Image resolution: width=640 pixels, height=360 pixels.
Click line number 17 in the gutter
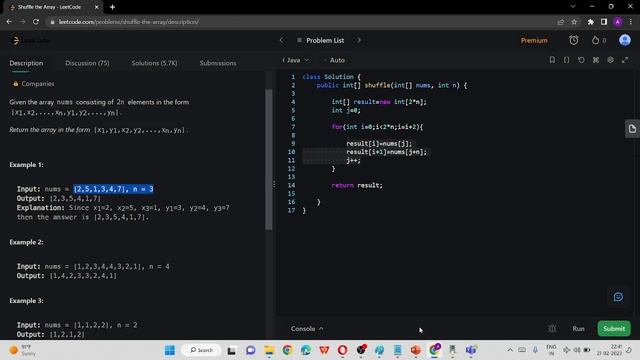(x=291, y=211)
